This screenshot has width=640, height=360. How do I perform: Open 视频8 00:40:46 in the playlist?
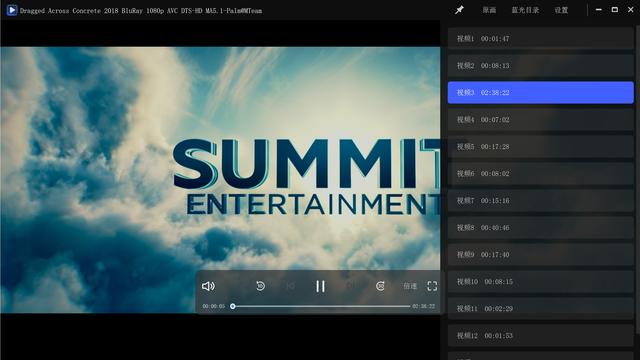click(540, 227)
